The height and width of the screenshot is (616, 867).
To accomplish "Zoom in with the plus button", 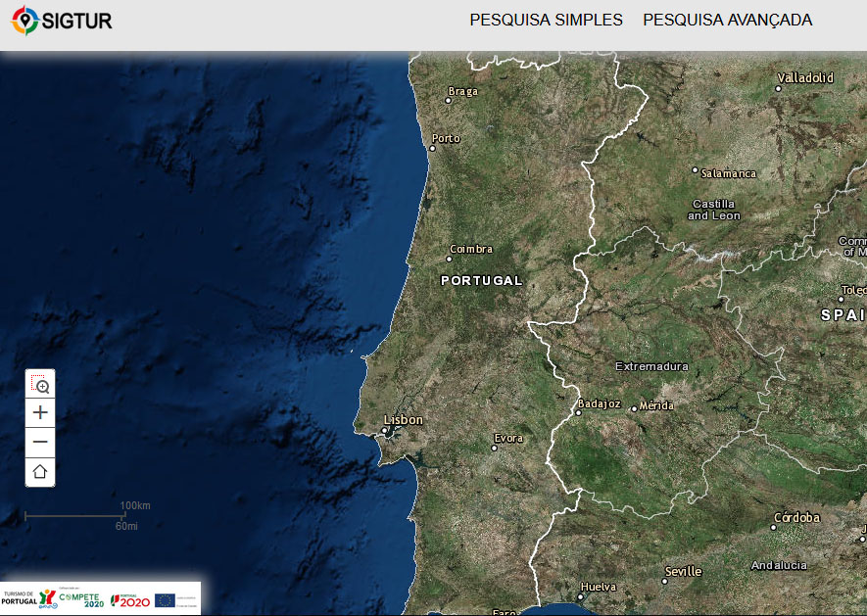I will click(x=40, y=412).
